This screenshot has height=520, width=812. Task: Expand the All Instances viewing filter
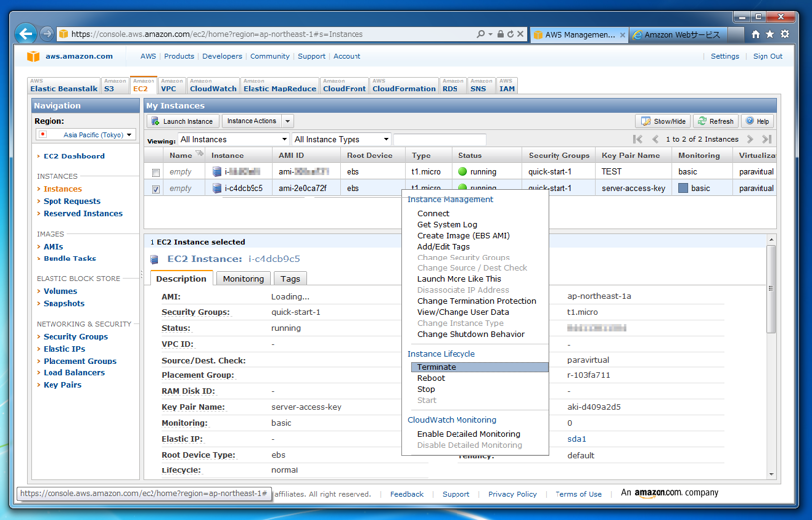pyautogui.click(x=233, y=140)
